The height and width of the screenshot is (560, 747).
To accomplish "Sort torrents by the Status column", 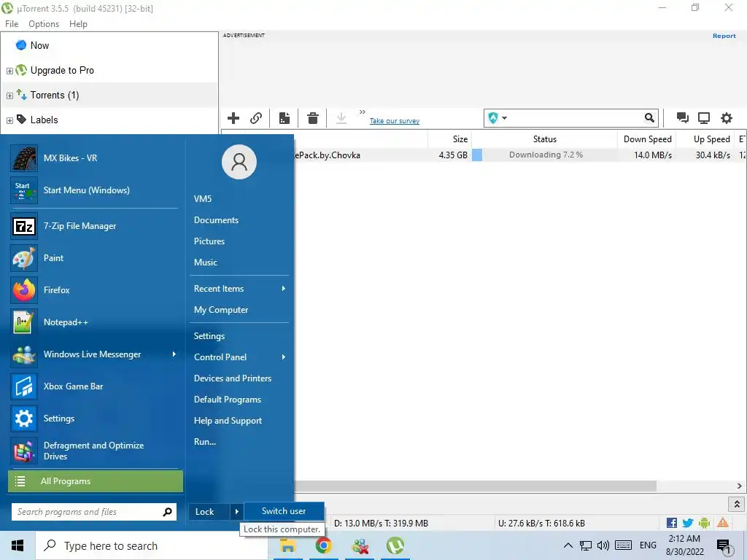I will pyautogui.click(x=544, y=139).
